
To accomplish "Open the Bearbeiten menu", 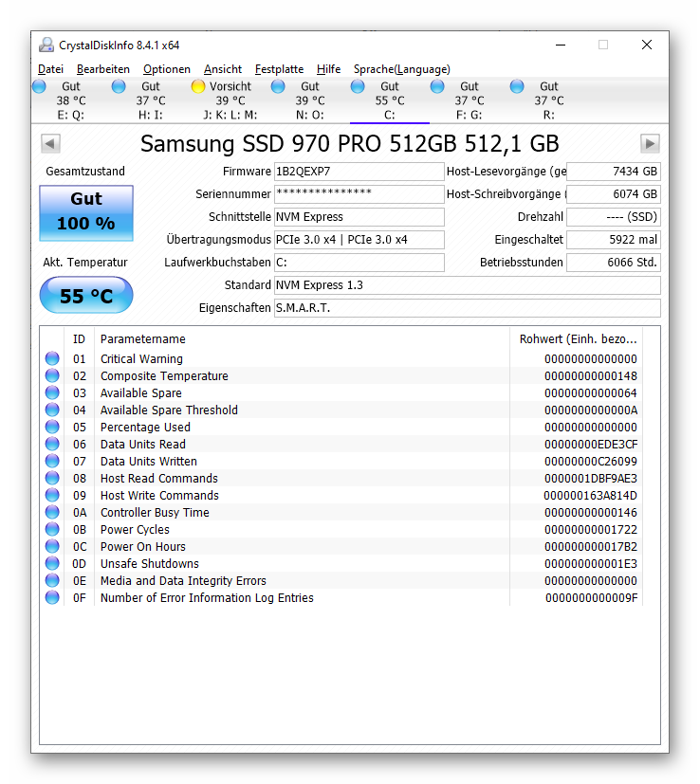I will click(x=103, y=69).
